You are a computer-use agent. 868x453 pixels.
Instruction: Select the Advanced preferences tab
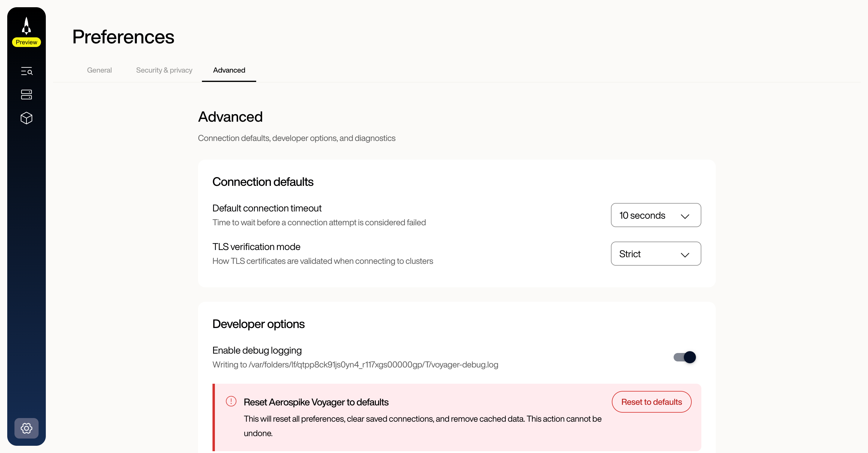(229, 70)
